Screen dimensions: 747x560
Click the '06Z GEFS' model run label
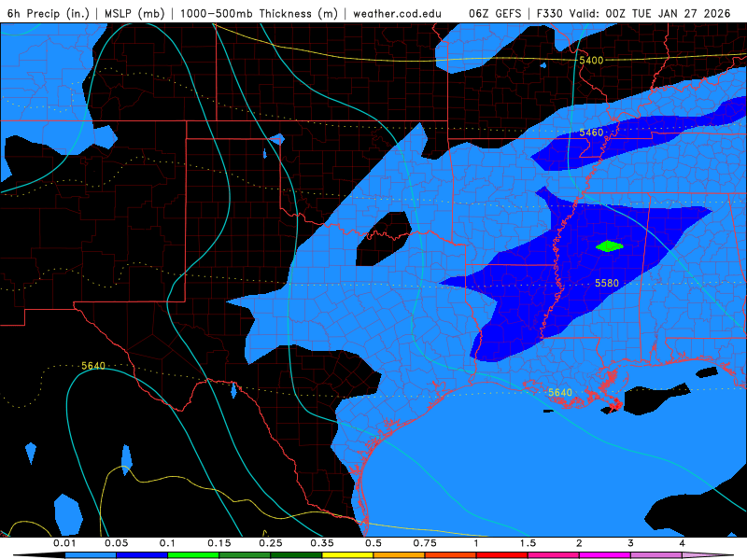click(495, 13)
